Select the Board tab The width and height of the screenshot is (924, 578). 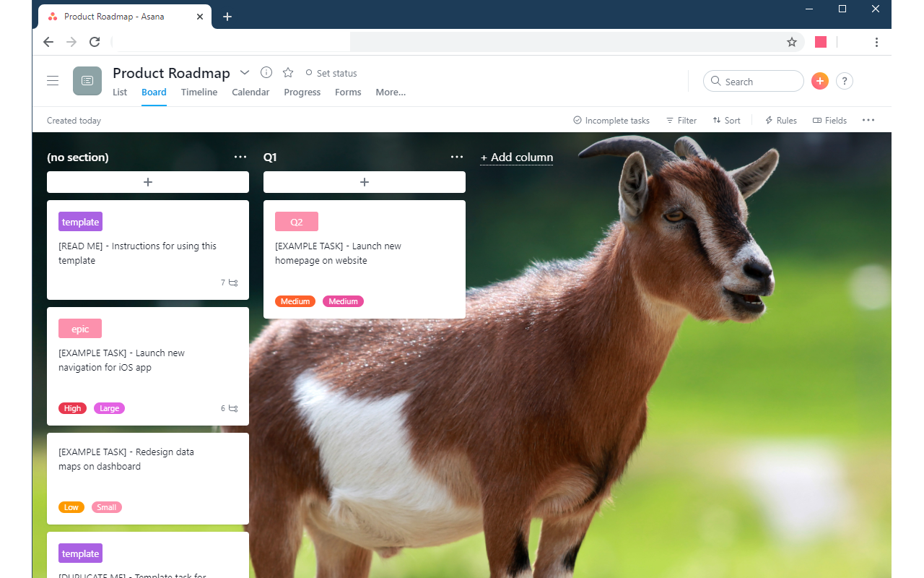[x=154, y=92]
